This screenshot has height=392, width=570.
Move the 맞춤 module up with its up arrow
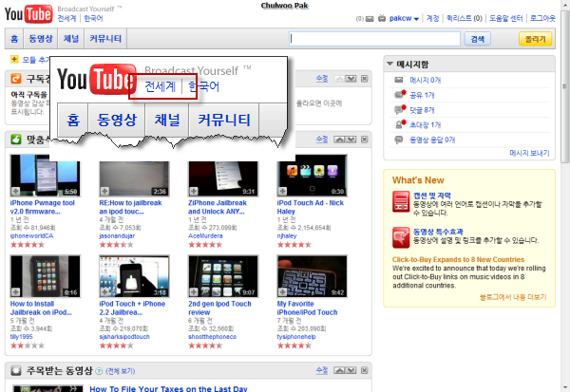click(x=339, y=140)
